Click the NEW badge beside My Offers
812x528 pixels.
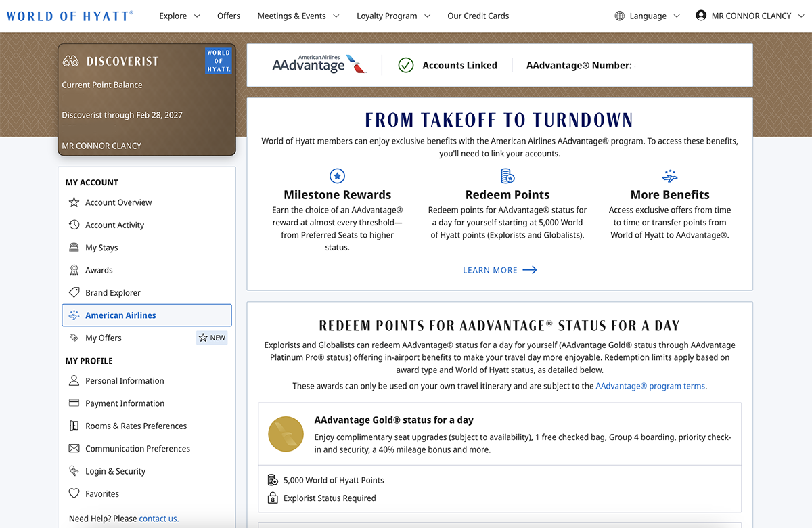pos(212,338)
